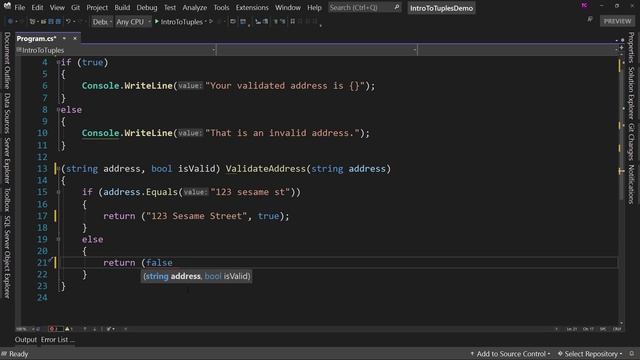640x360 pixels.
Task: Click the IntroToTuplesDemo solution name button
Action: [441, 8]
